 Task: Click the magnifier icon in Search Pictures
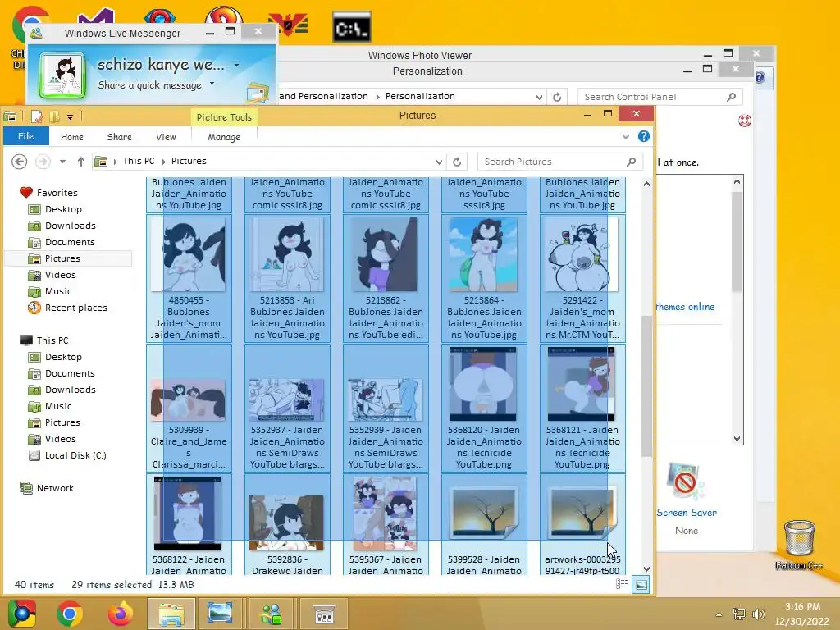click(631, 162)
